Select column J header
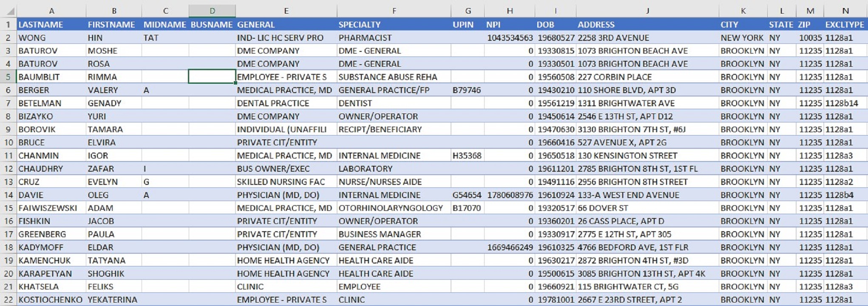Screen dimensions: 868x306 pos(647,11)
